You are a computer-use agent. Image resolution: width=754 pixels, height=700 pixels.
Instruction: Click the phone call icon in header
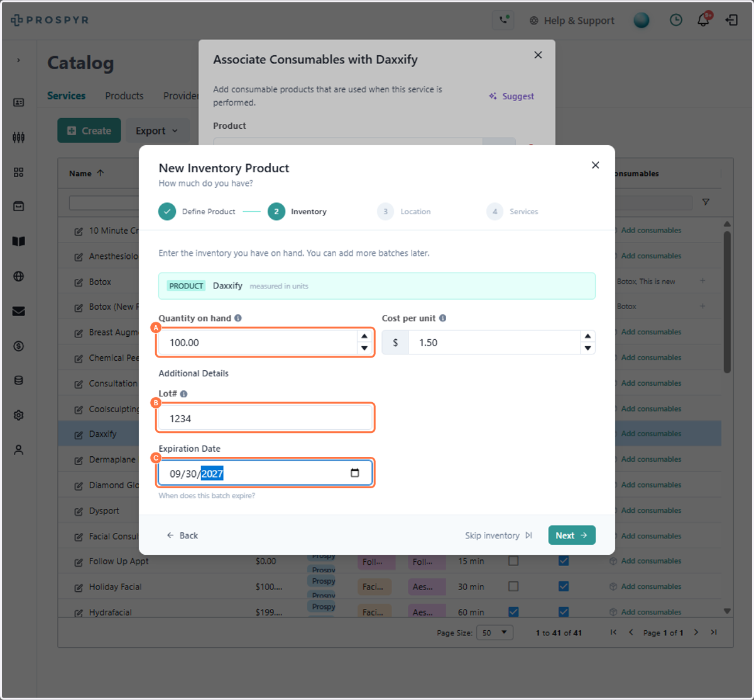point(503,20)
